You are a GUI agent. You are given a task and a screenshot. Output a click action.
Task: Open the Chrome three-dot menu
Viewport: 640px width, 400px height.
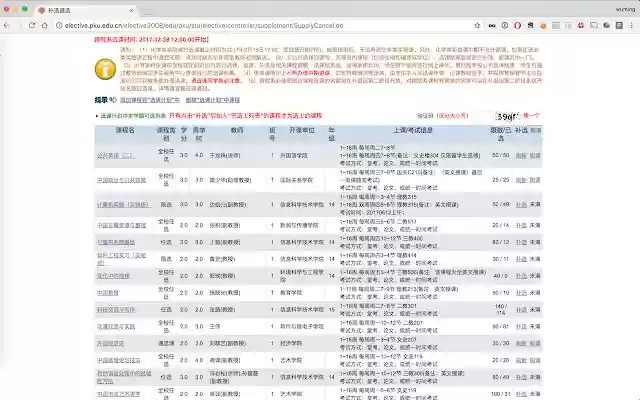point(629,27)
